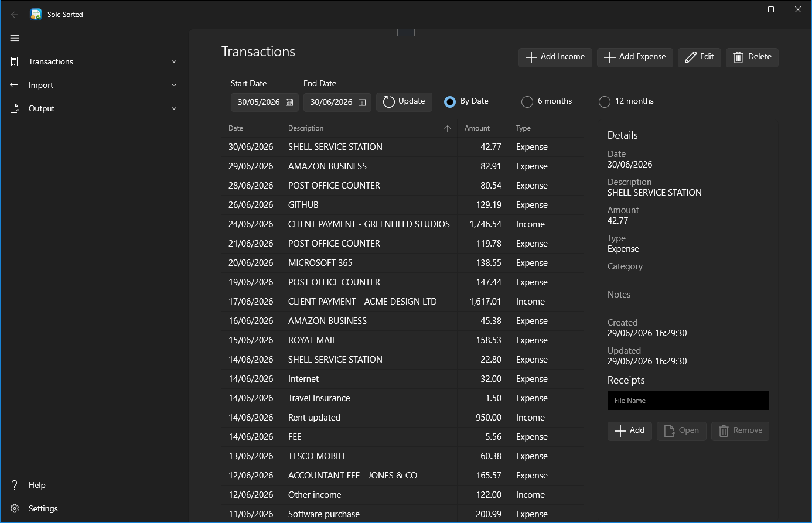Click the Open receipt button
The width and height of the screenshot is (812, 523).
coord(681,430)
